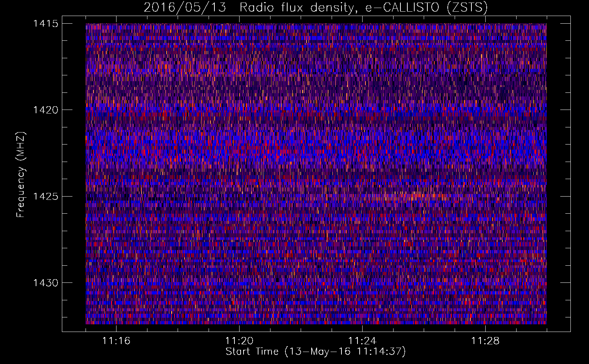Click the 11:16 time tick label
The height and width of the screenshot is (364, 589).
pos(116,341)
